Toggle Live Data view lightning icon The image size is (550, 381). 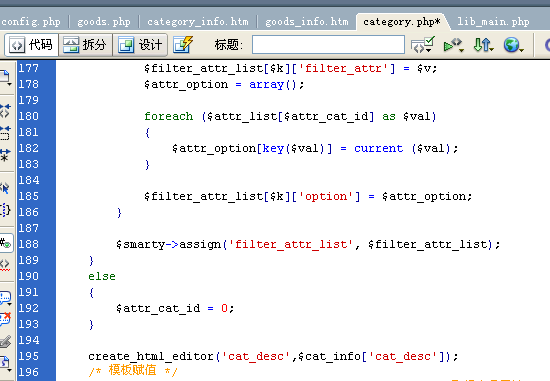coord(183,45)
